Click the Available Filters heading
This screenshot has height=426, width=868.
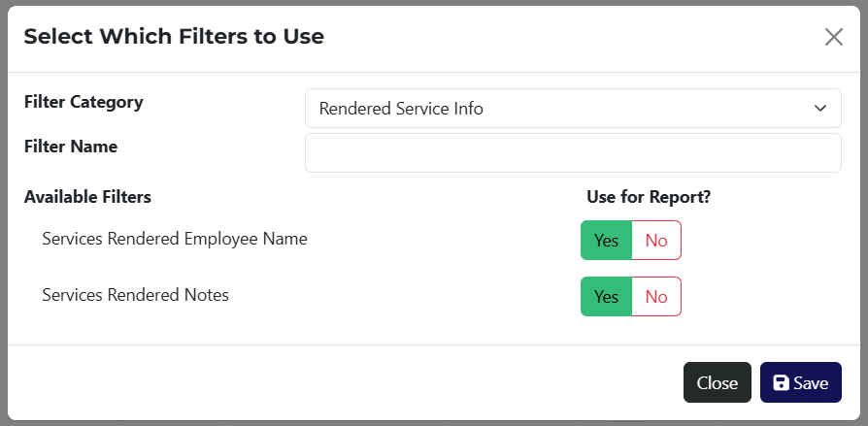[x=87, y=197]
